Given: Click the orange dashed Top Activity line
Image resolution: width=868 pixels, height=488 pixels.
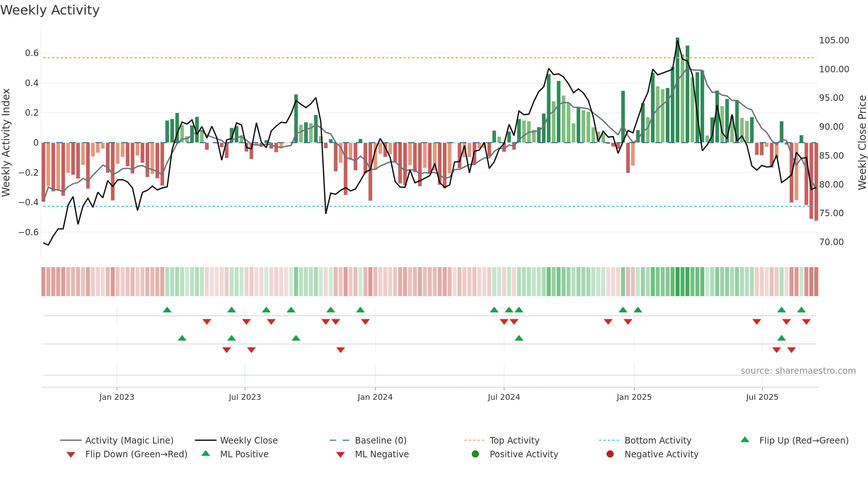Looking at the screenshot, I should (429, 57).
